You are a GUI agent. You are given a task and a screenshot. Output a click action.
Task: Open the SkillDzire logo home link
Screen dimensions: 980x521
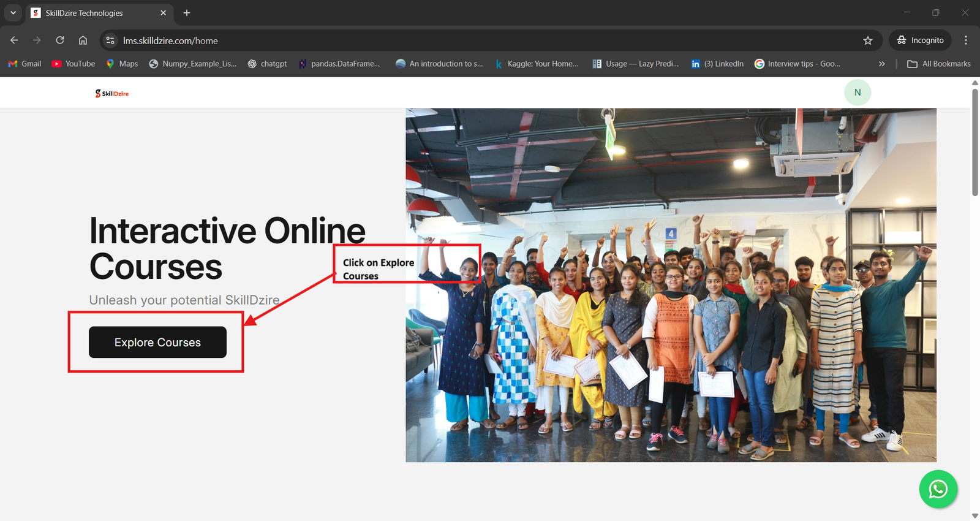(x=112, y=93)
